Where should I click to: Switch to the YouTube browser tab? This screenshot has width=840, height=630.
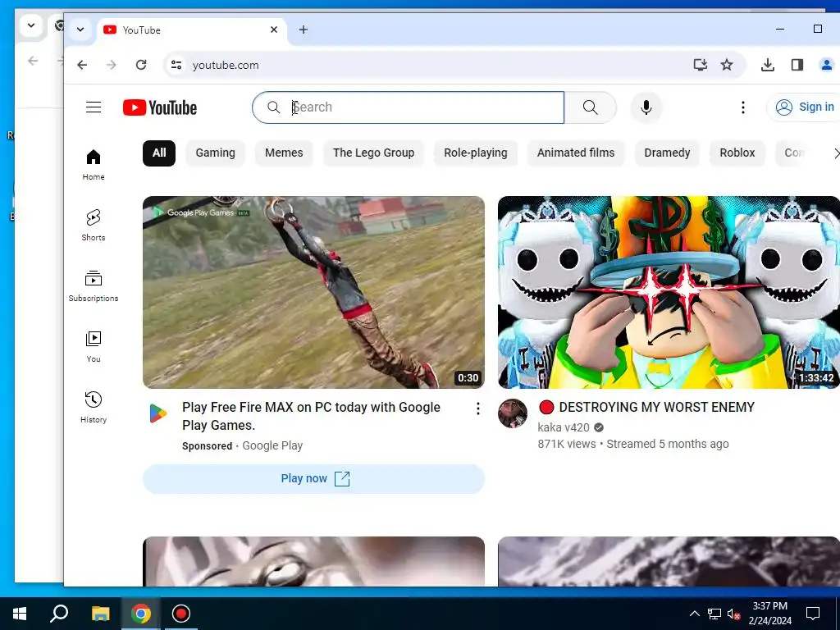[192, 30]
